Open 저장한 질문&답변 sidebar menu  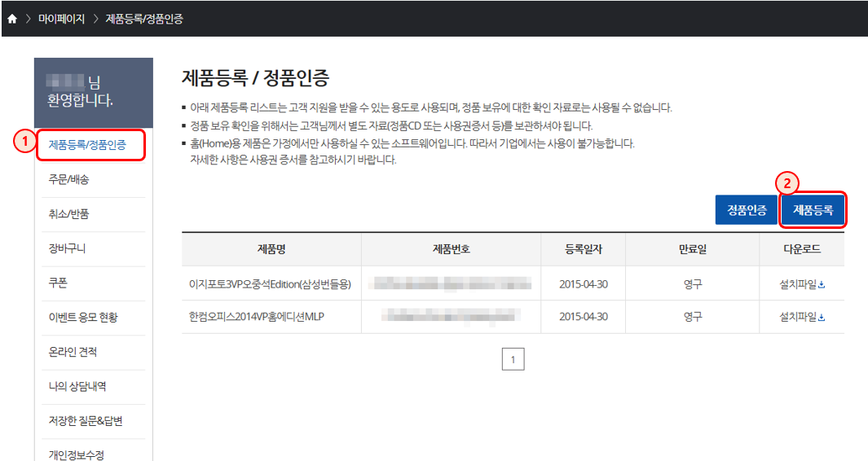(x=86, y=420)
